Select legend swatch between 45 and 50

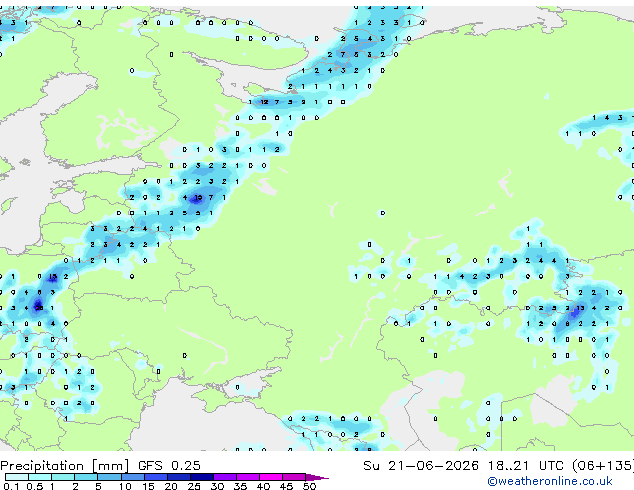coord(294,477)
